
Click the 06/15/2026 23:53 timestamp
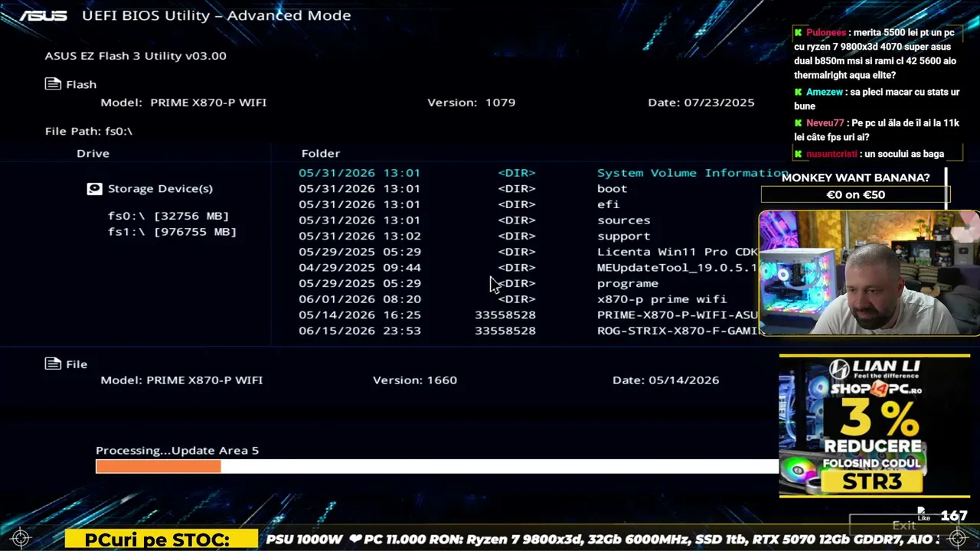click(x=360, y=331)
